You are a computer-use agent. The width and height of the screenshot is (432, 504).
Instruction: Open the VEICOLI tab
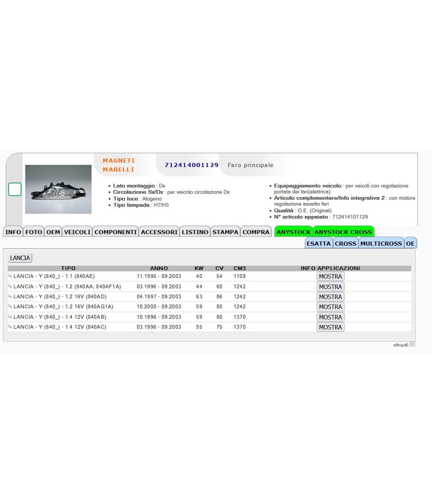tap(77, 232)
